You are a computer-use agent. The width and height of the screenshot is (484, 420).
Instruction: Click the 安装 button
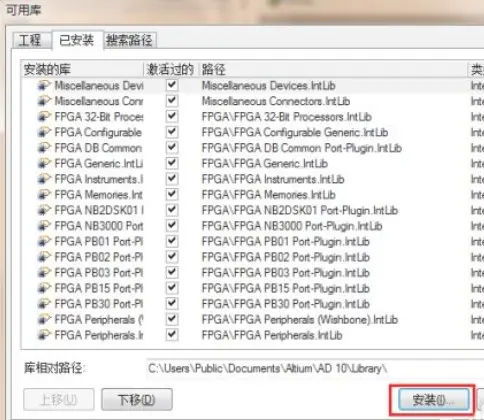(x=433, y=400)
